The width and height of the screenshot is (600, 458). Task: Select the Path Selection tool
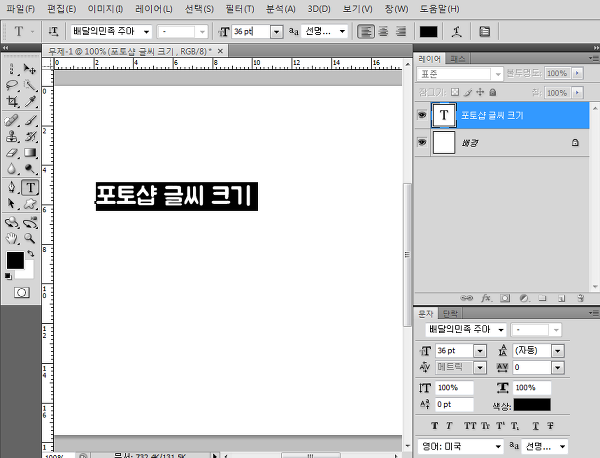coord(12,204)
